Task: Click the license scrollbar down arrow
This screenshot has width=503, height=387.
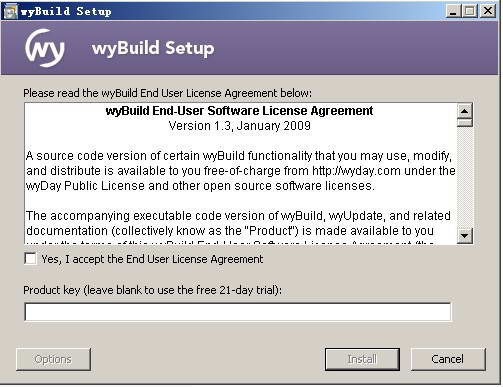Action: (x=465, y=236)
